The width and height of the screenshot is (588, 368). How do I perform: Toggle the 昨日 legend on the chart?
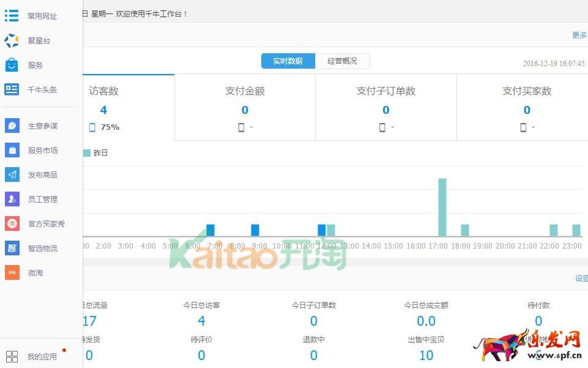coord(95,152)
